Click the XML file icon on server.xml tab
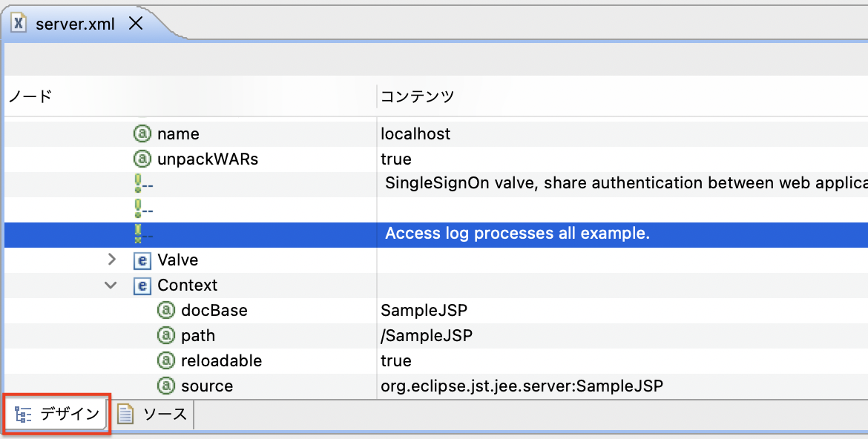This screenshot has width=868, height=439. (x=19, y=23)
